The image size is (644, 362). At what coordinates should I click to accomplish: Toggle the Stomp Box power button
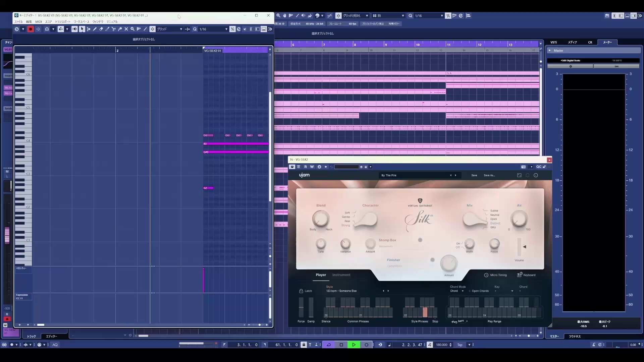(x=420, y=240)
